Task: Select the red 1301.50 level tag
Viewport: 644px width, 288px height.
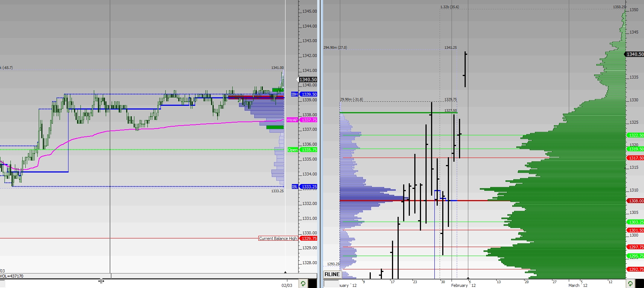Action: (635, 230)
